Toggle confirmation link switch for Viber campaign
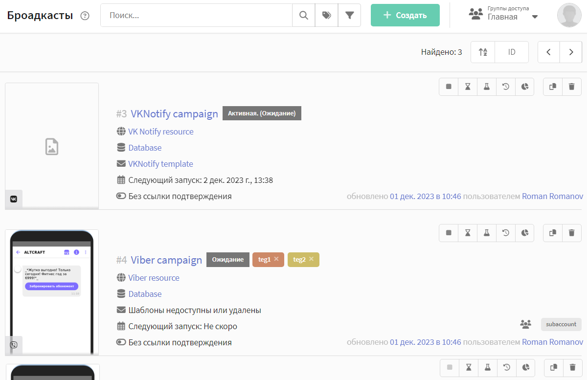Viewport: 588px width, 380px height. (121, 342)
